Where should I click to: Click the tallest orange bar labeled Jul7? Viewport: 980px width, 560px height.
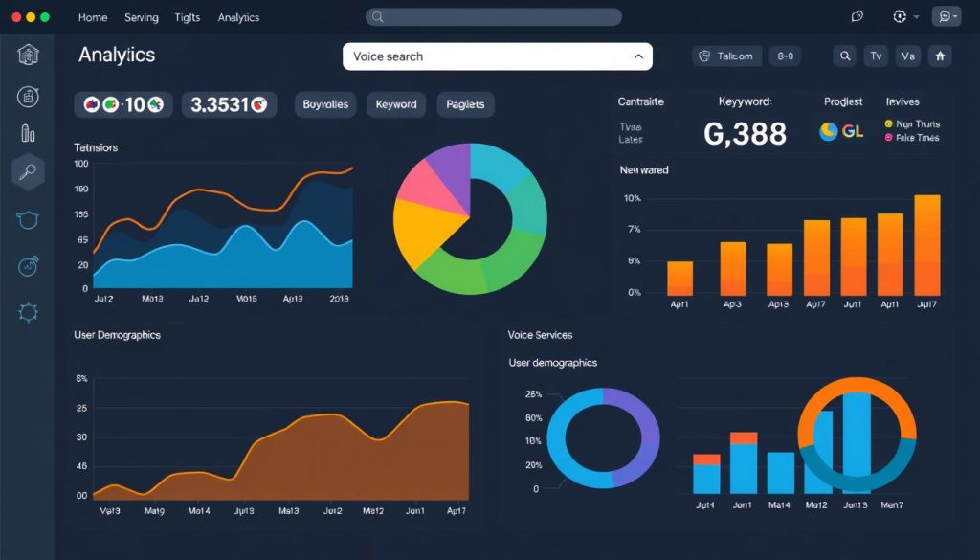pyautogui.click(x=926, y=245)
